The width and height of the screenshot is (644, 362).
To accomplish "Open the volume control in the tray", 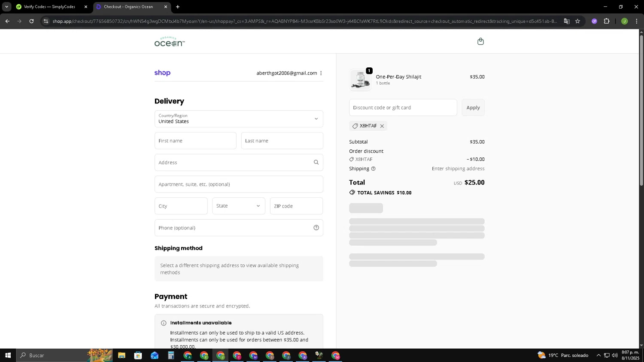I will click(615, 355).
